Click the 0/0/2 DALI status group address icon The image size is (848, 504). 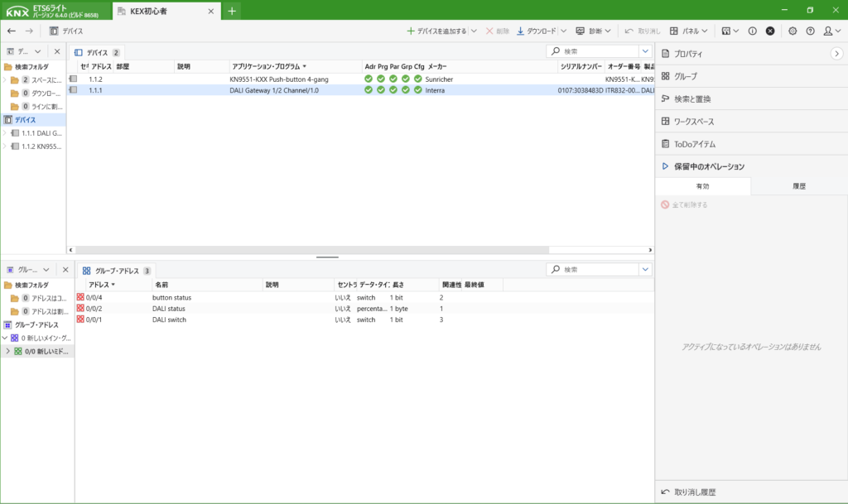tap(80, 308)
